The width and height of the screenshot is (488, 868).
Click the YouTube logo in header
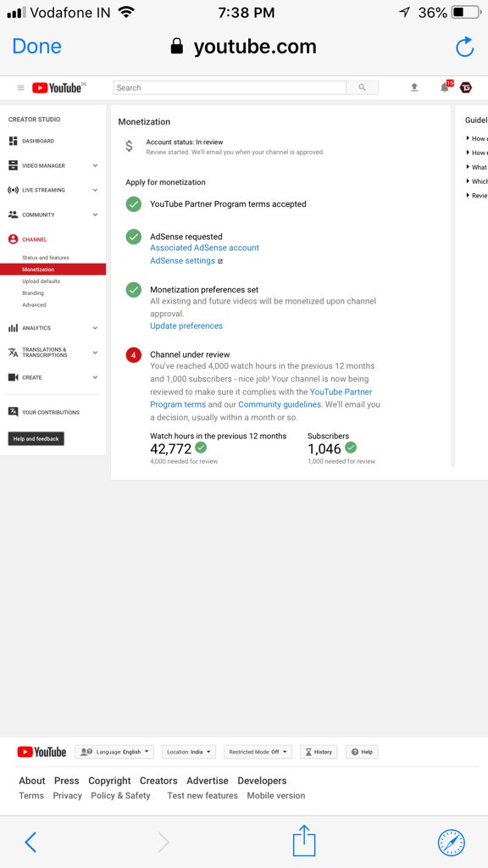58,87
